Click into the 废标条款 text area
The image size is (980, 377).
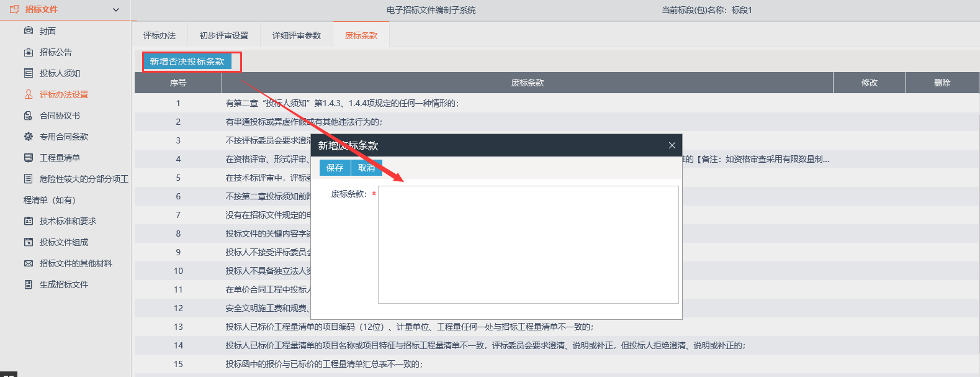click(528, 245)
